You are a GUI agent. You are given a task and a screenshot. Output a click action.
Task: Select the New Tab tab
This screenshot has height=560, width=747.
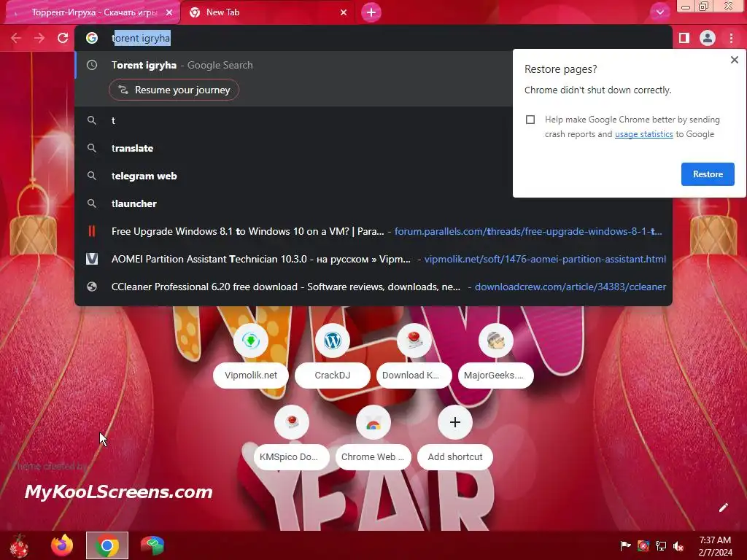[x=267, y=12]
